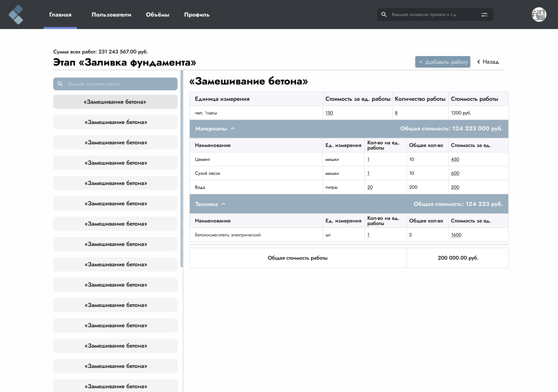Collapse the Материалы section chevron

[x=233, y=129]
